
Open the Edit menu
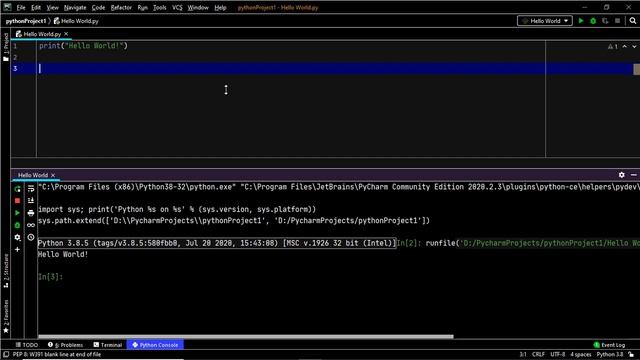click(36, 7)
